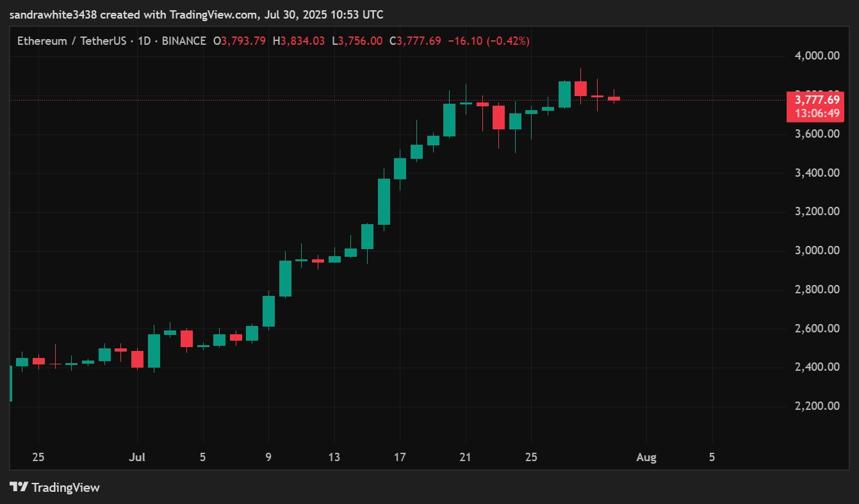Click the 2,400.00 price axis label
This screenshot has width=859, height=504.
pyautogui.click(x=817, y=367)
